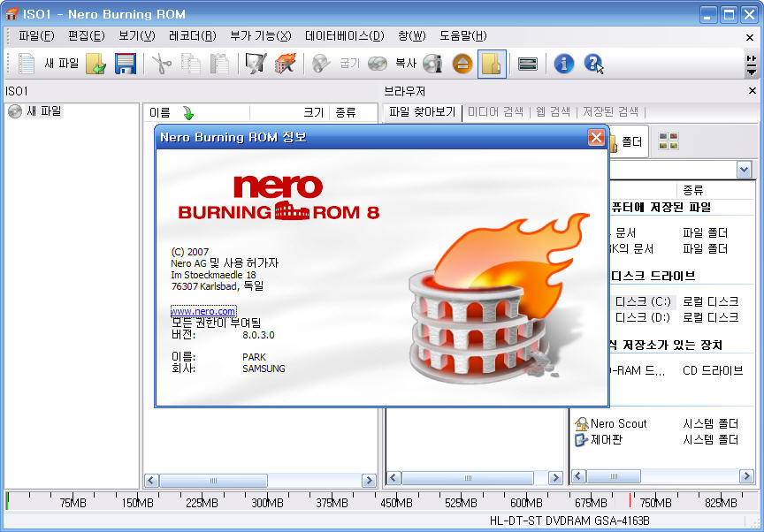Select the CD 드라이브 entry
764x532 pixels.
click(x=713, y=370)
